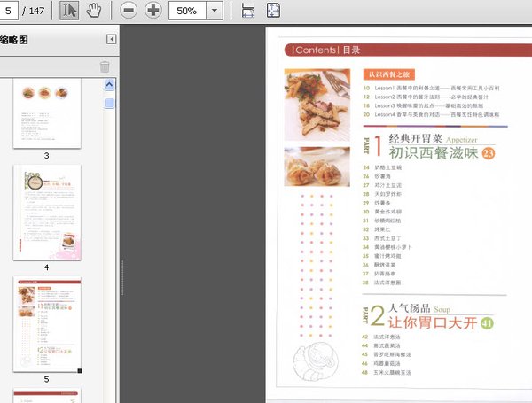Click the zoom percentage input field

pos(186,11)
